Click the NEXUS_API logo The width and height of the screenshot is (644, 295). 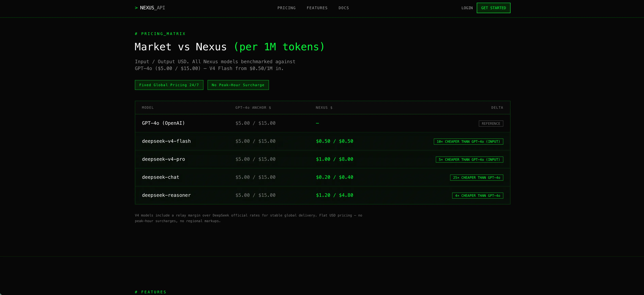[x=150, y=8]
